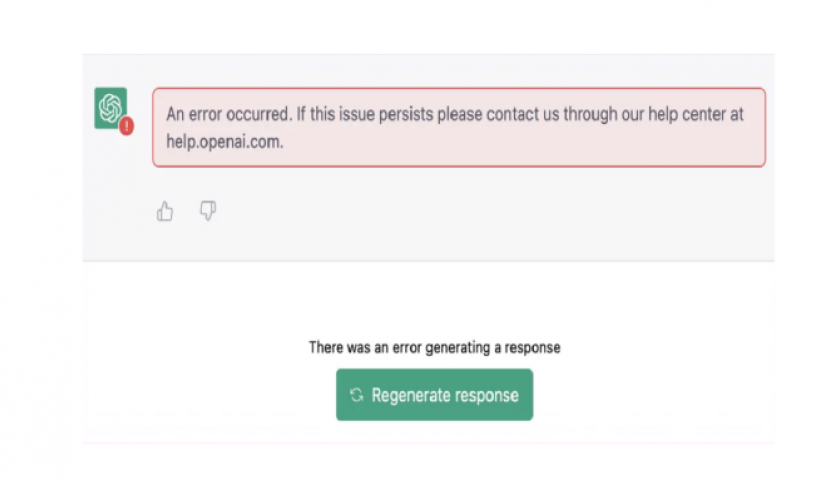The width and height of the screenshot is (840, 480).
Task: Click the pink error message box
Action: point(600,150)
